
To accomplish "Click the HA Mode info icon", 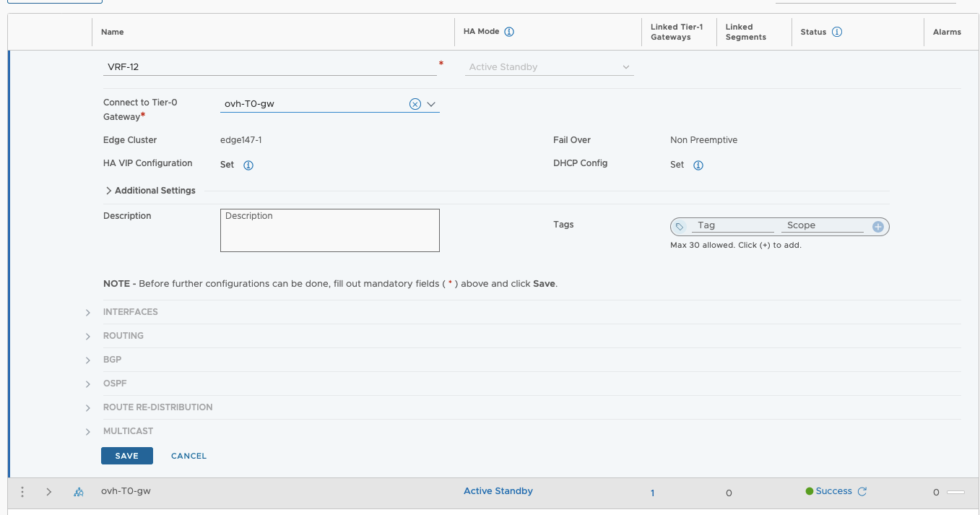I will tap(509, 32).
